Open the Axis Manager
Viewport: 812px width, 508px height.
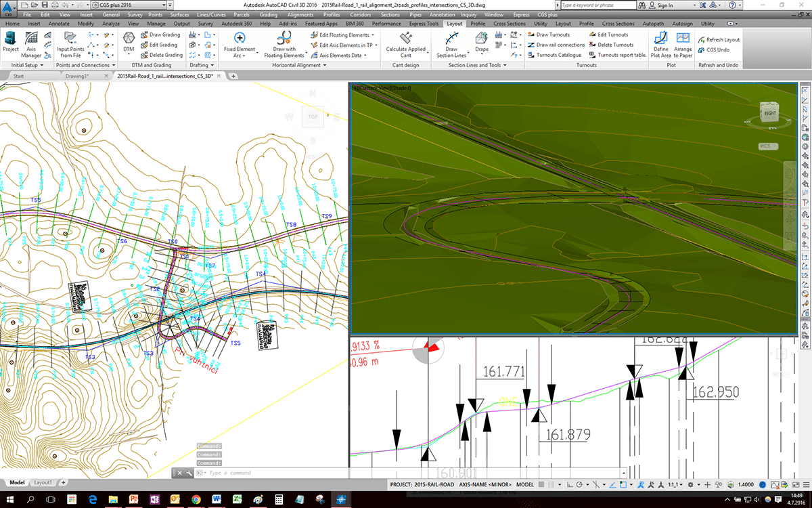click(31, 43)
